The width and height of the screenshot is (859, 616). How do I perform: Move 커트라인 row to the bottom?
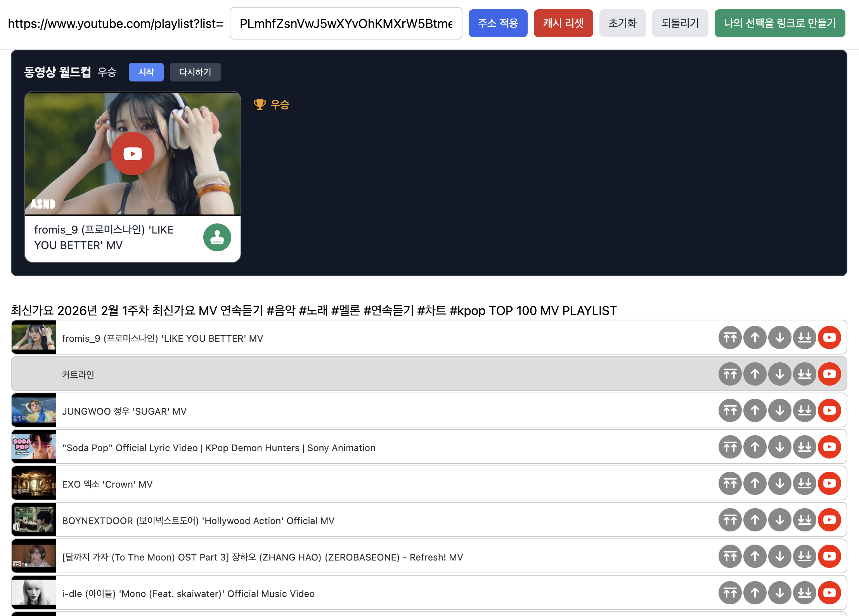point(804,374)
